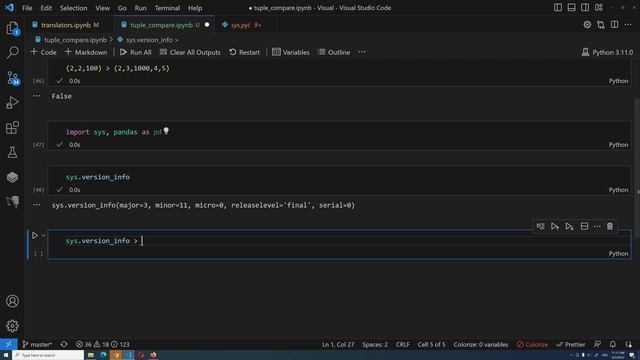Click inside the active cell code editor
The height and width of the screenshot is (360, 640).
[x=339, y=241]
